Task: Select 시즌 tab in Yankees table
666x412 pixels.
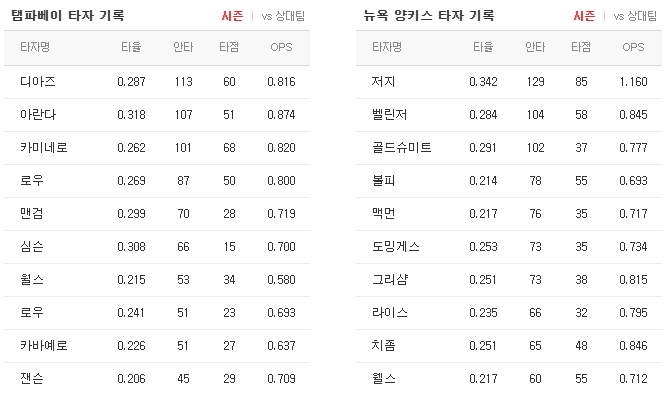Action: 584,16
